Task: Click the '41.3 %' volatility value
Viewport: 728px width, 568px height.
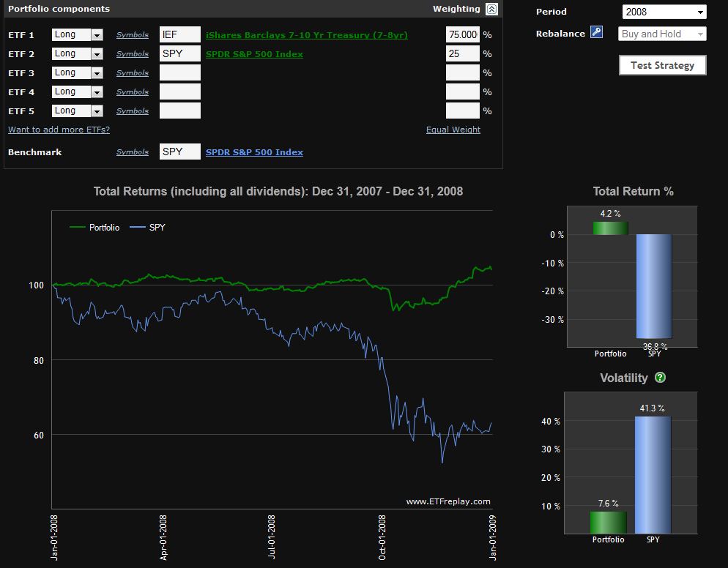Action: pyautogui.click(x=652, y=408)
